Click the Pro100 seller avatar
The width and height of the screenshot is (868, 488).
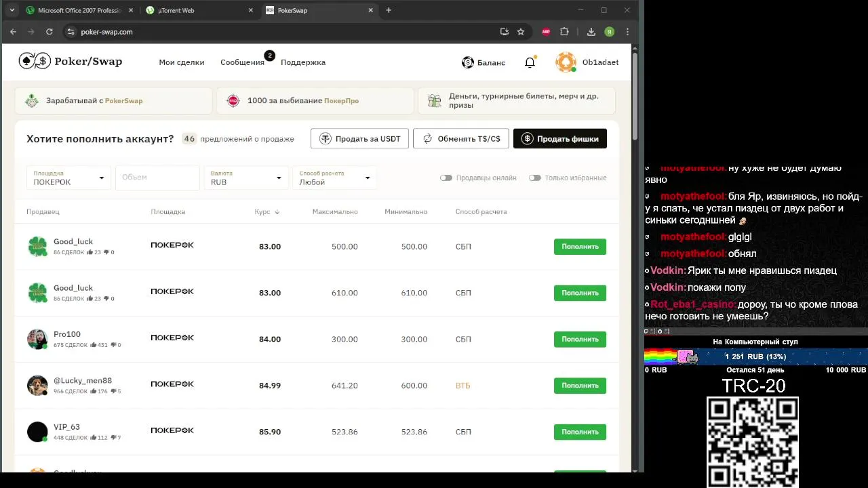pos(37,339)
